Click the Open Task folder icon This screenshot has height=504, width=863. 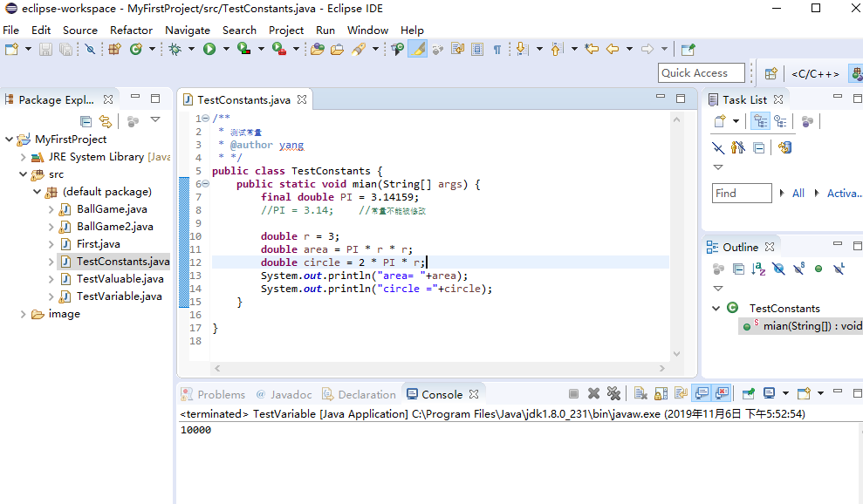tap(337, 49)
